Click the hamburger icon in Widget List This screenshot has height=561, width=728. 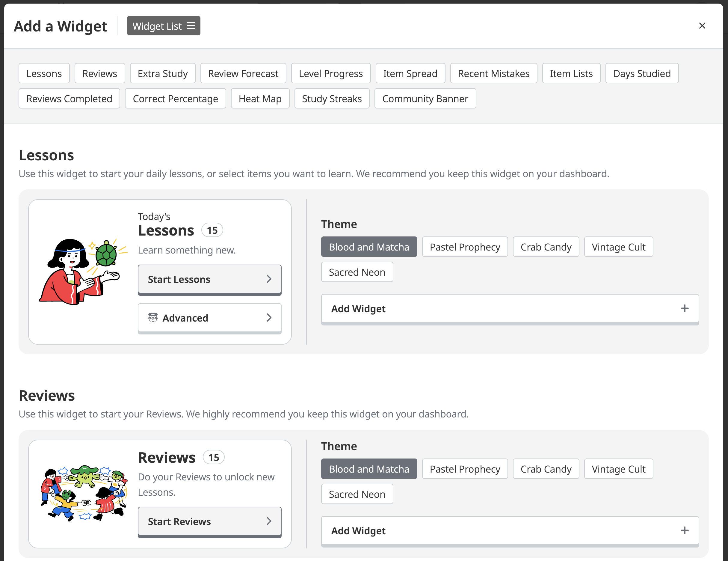pos(191,26)
